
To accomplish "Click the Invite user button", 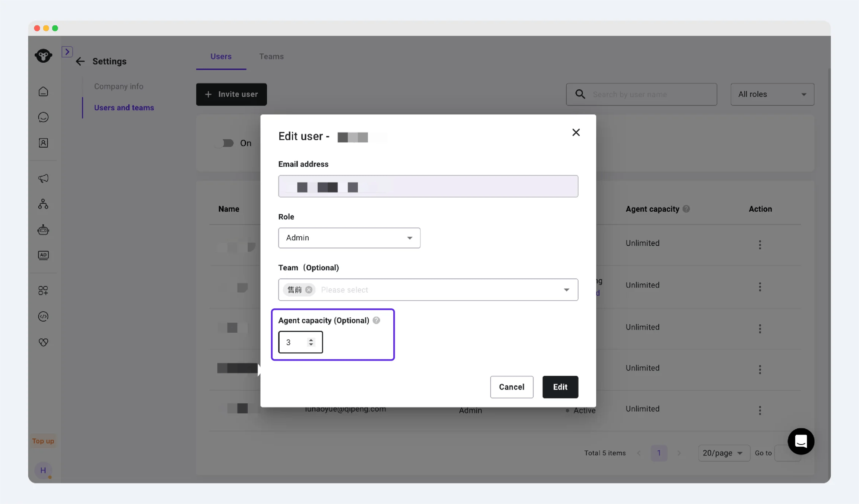I will point(232,94).
